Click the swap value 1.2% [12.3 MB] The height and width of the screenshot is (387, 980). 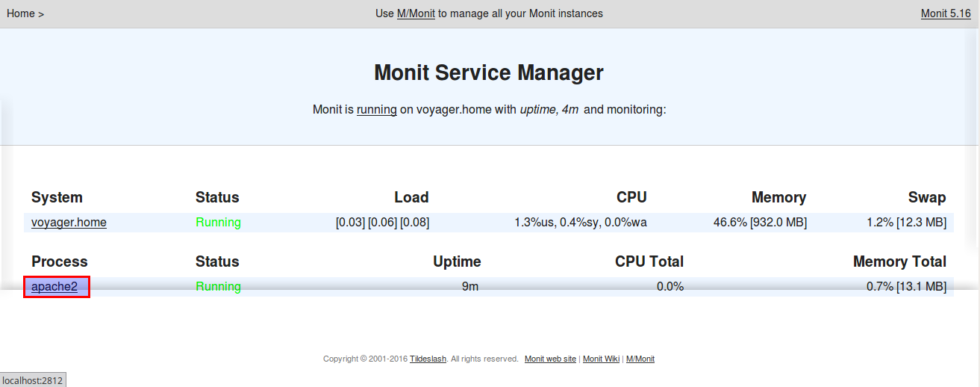(905, 223)
